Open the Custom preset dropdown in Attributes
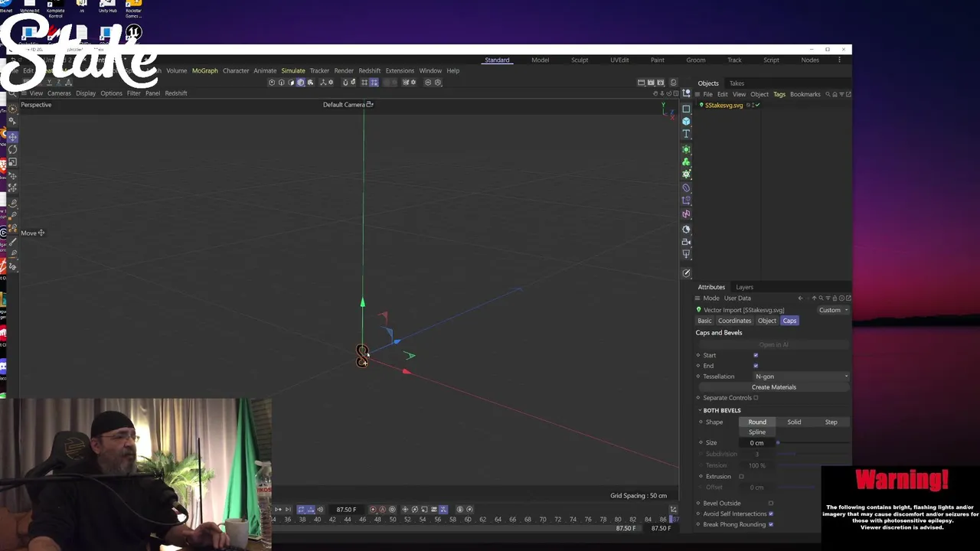 click(833, 310)
